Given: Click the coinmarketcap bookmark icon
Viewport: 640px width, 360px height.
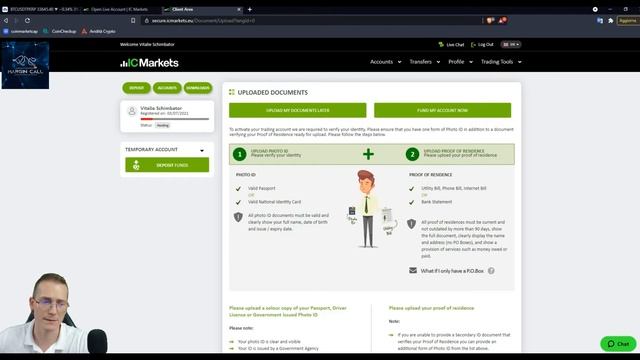Looking at the screenshot, I should (6, 31).
